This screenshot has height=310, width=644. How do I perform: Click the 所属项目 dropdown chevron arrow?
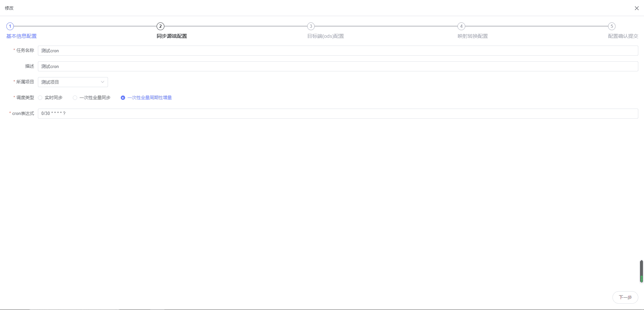(103, 82)
